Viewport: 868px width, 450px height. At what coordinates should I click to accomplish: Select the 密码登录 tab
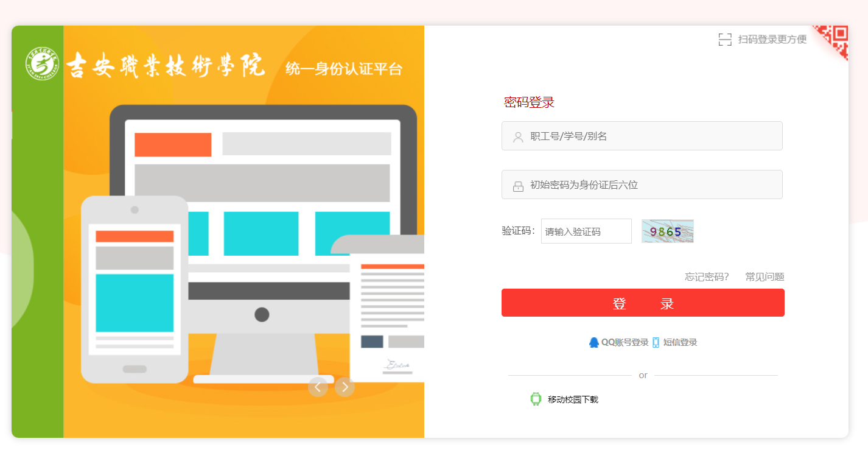coord(529,102)
